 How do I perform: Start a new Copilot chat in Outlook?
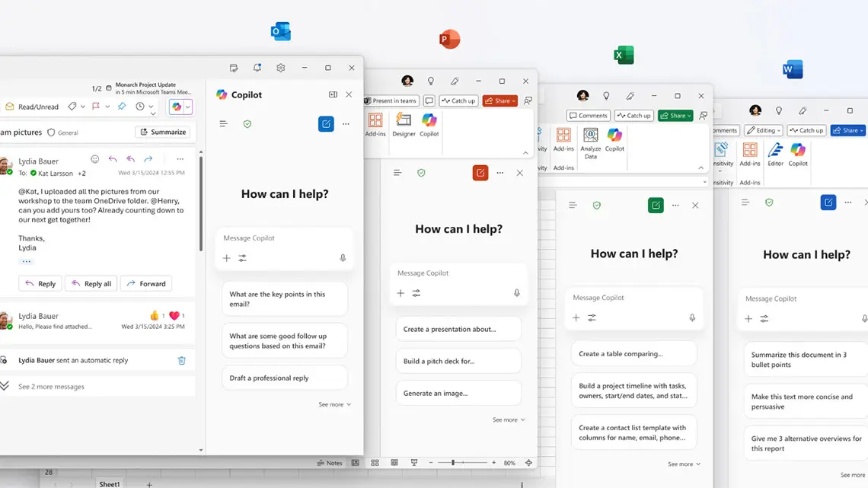pyautogui.click(x=326, y=124)
